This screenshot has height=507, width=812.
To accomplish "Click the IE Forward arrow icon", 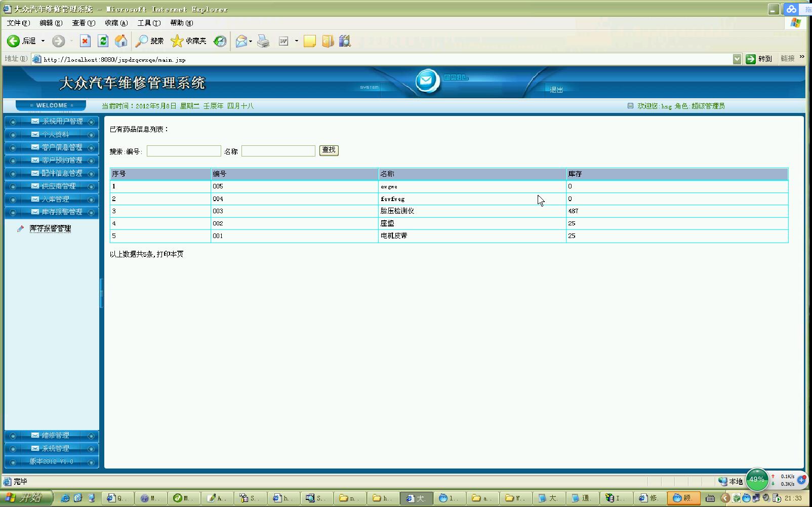I will coord(58,41).
